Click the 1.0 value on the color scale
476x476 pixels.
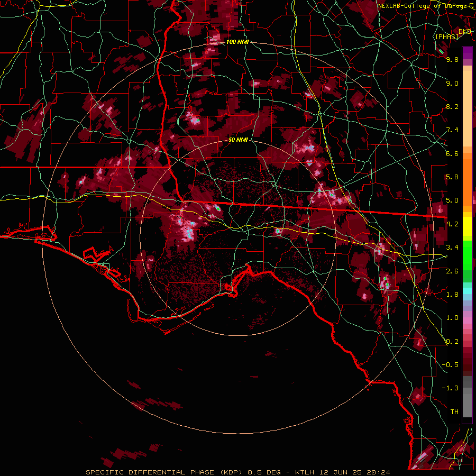(x=452, y=318)
